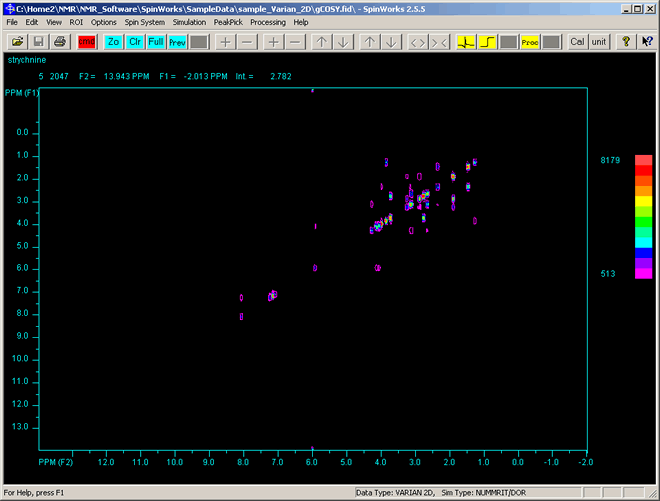Open the File menu

(x=12, y=22)
